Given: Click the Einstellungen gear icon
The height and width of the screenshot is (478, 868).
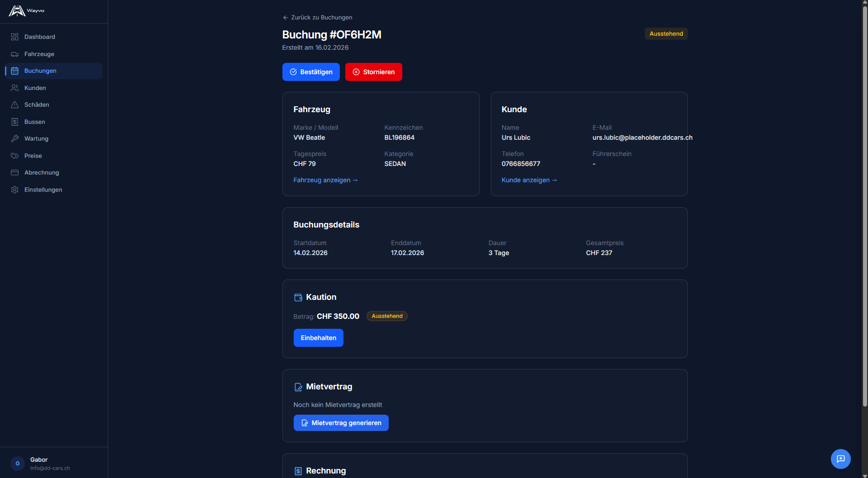Looking at the screenshot, I should 15,190.
